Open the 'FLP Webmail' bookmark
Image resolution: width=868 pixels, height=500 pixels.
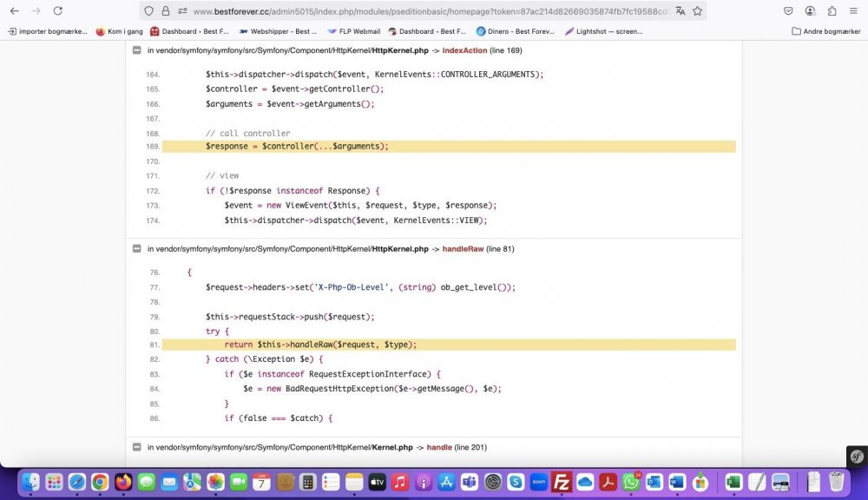pyautogui.click(x=354, y=31)
